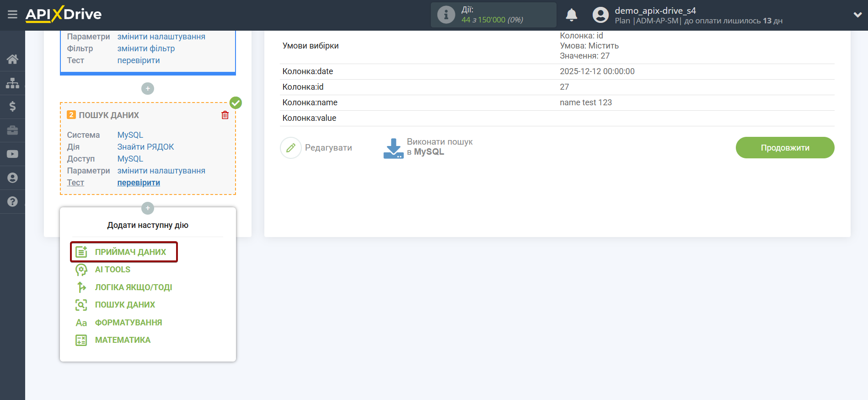
Task: Click the demo_apix-drive_s4 username
Action: [x=655, y=11]
